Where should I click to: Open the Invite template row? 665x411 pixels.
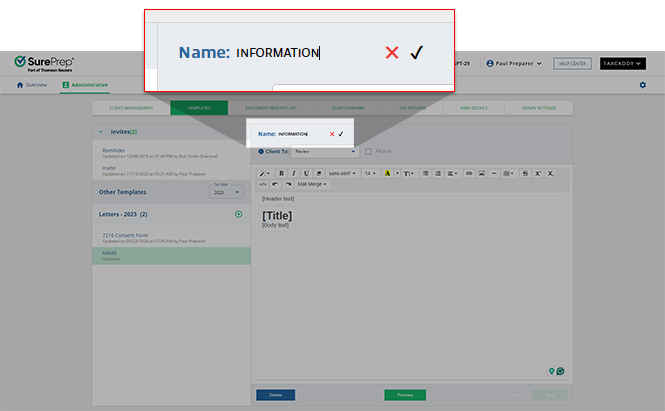(x=171, y=171)
